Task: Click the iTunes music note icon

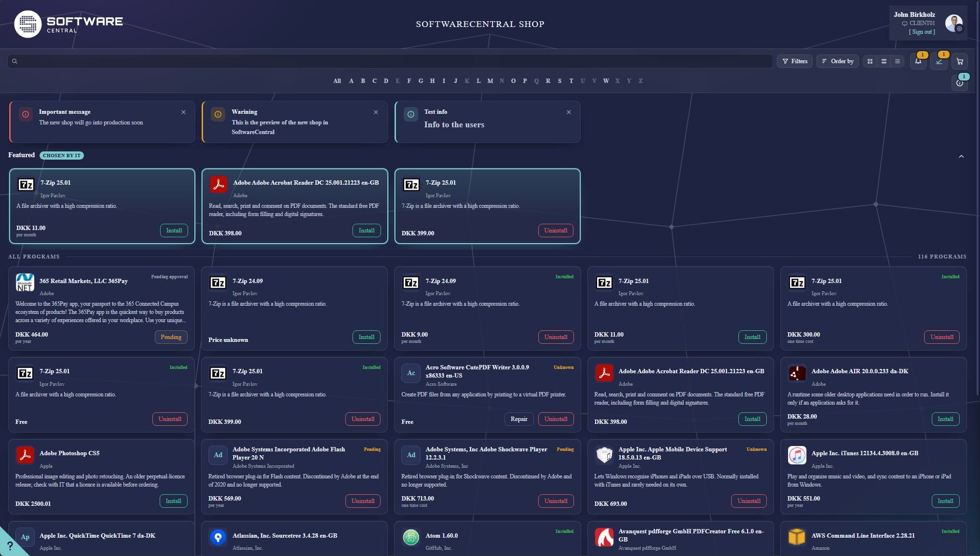Action: tap(797, 455)
